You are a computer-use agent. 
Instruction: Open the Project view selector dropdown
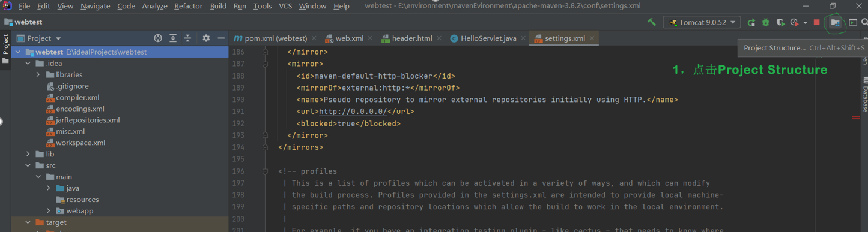point(39,38)
